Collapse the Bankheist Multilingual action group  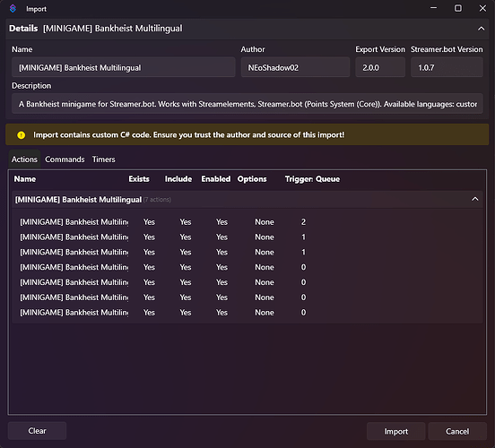474,199
